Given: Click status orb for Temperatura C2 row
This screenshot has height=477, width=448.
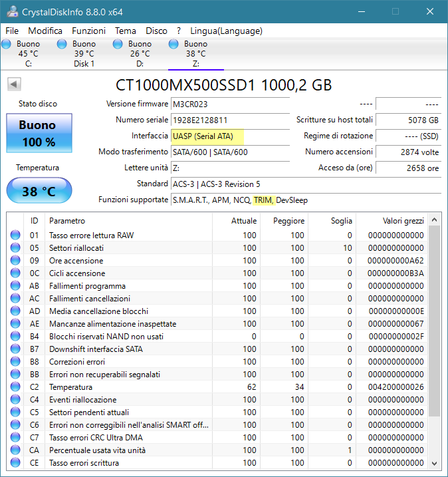Looking at the screenshot, I should 15,387.
